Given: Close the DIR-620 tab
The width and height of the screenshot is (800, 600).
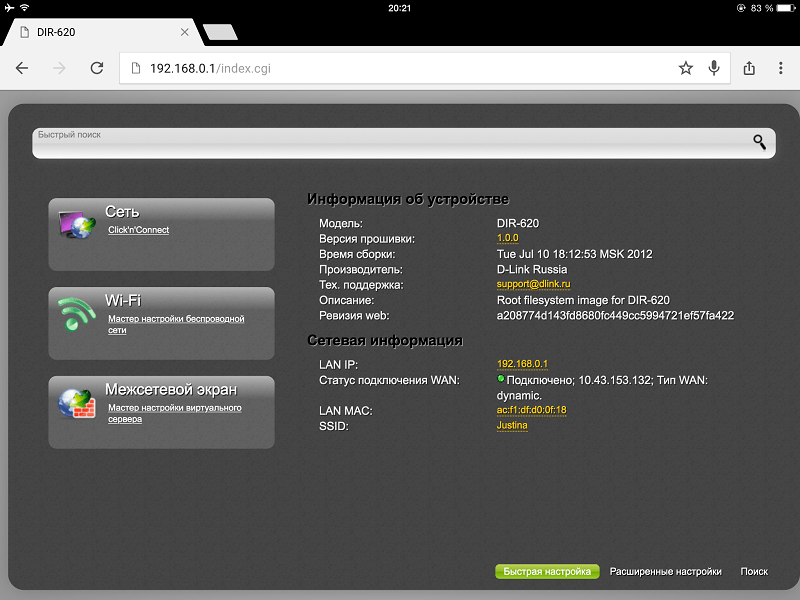Looking at the screenshot, I should tap(185, 32).
